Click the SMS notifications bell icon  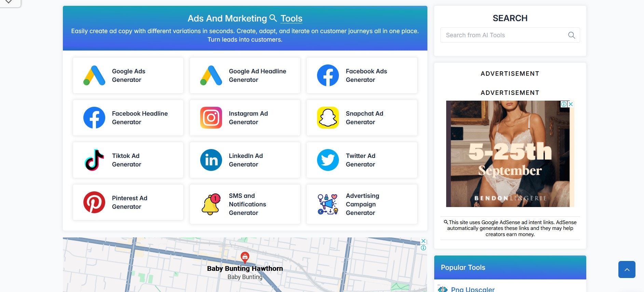coord(211,204)
